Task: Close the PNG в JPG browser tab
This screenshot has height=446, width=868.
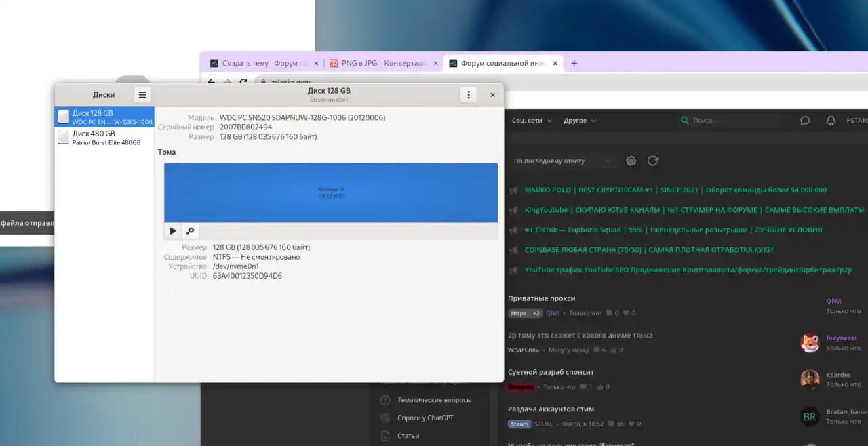Action: (x=436, y=63)
